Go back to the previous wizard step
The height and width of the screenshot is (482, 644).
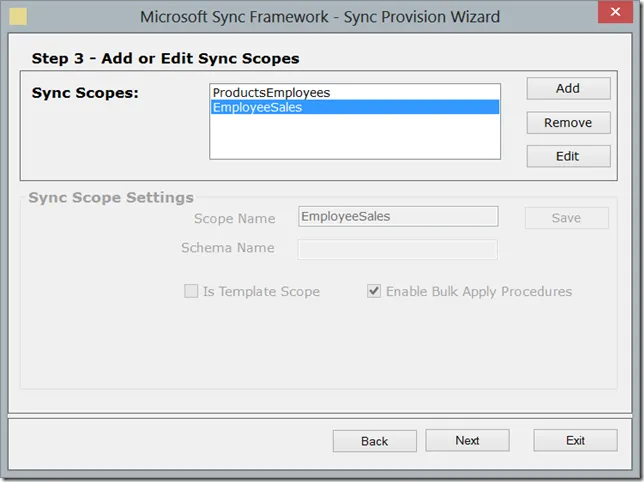[374, 441]
